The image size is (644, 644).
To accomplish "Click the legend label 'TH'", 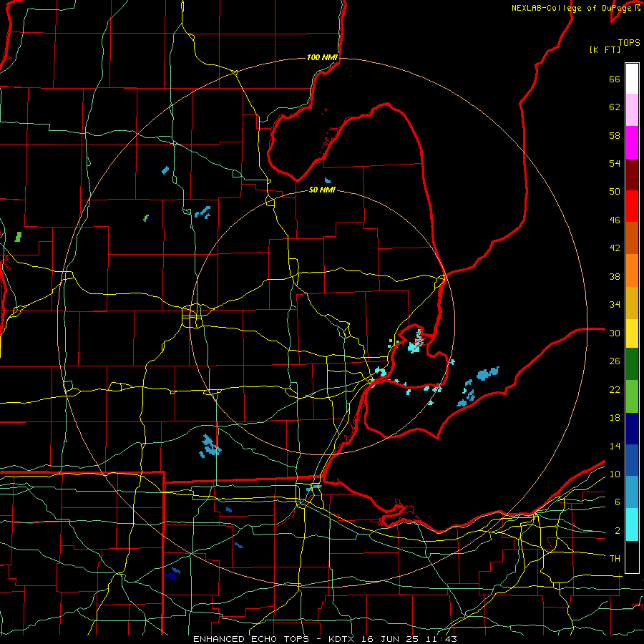I will [615, 559].
